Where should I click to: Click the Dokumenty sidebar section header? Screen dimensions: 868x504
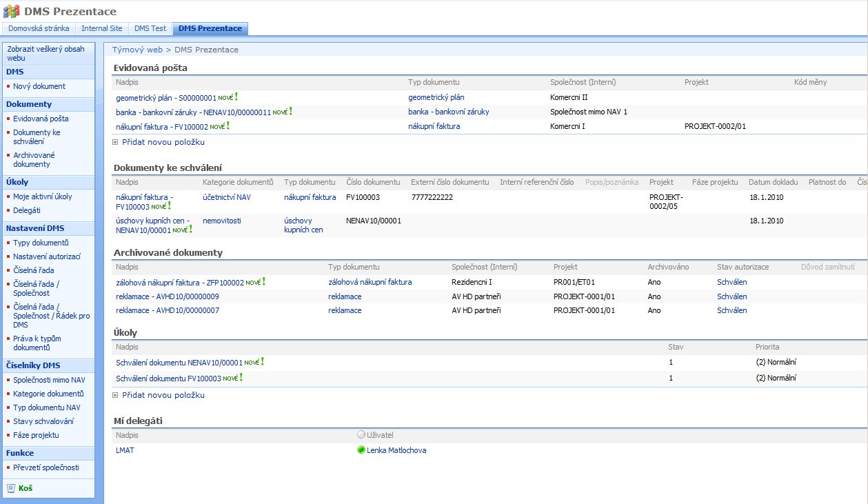coord(29,104)
